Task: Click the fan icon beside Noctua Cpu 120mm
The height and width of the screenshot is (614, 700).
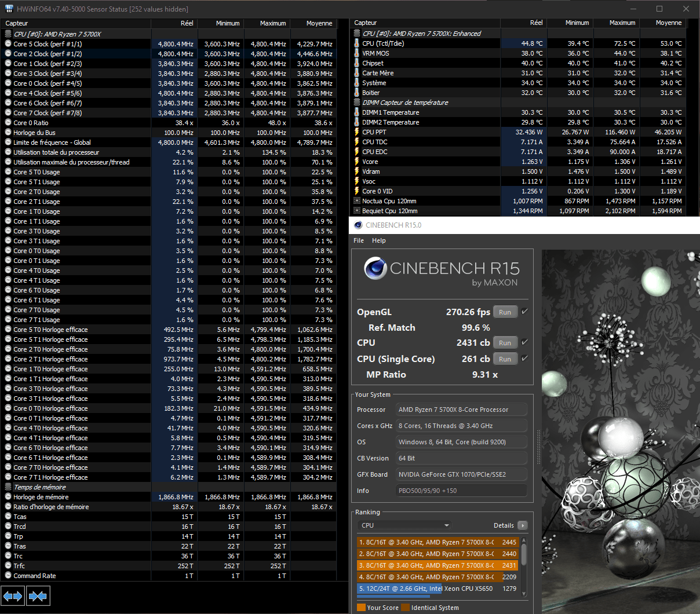Action: coord(357,200)
